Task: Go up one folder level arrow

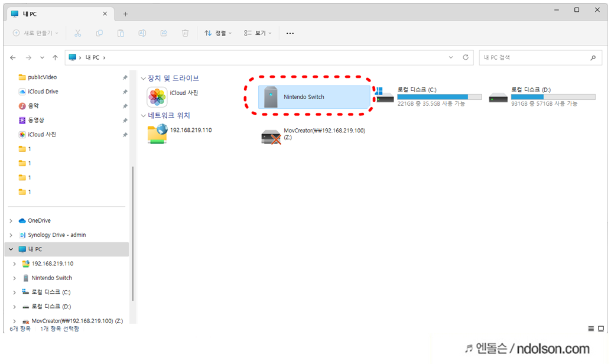Action: pos(55,58)
